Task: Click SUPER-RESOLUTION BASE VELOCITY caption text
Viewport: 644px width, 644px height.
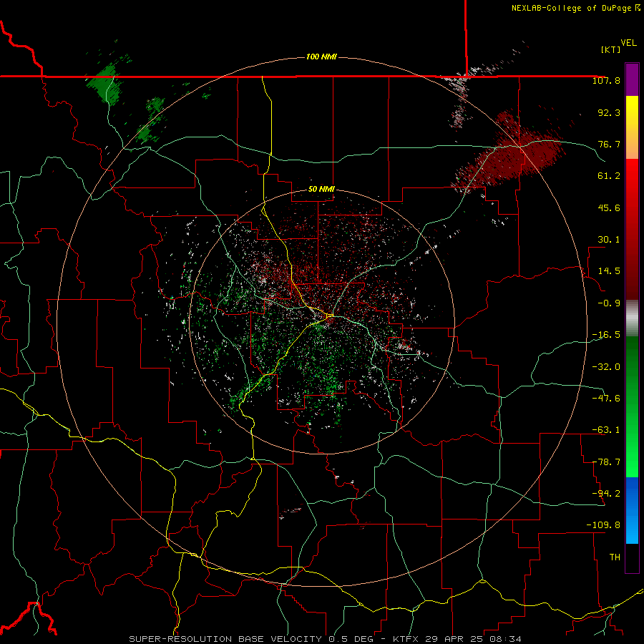Action: pos(225,639)
